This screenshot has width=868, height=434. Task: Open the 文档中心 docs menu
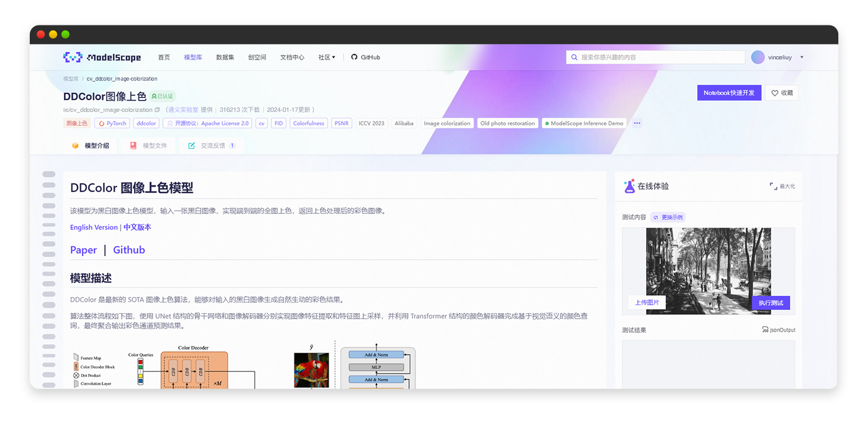click(x=292, y=57)
